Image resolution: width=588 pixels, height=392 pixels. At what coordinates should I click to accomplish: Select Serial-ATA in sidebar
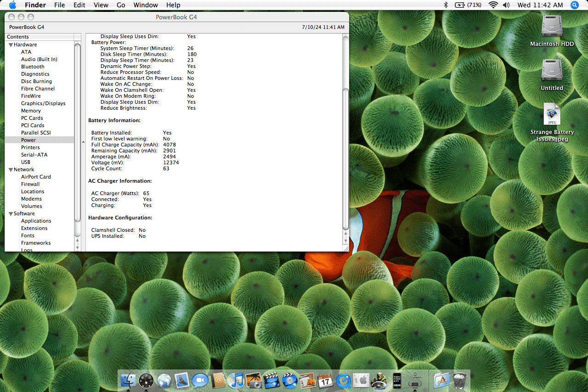pyautogui.click(x=34, y=155)
